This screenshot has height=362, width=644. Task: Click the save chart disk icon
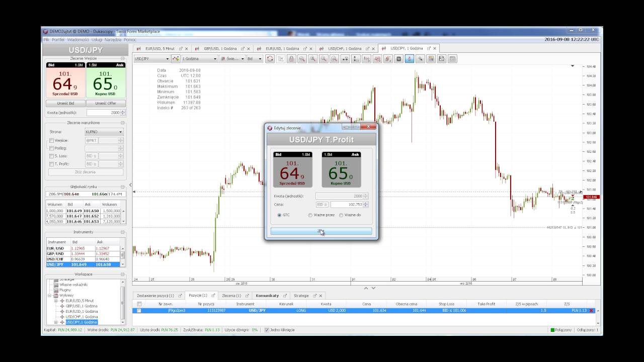[x=442, y=59]
